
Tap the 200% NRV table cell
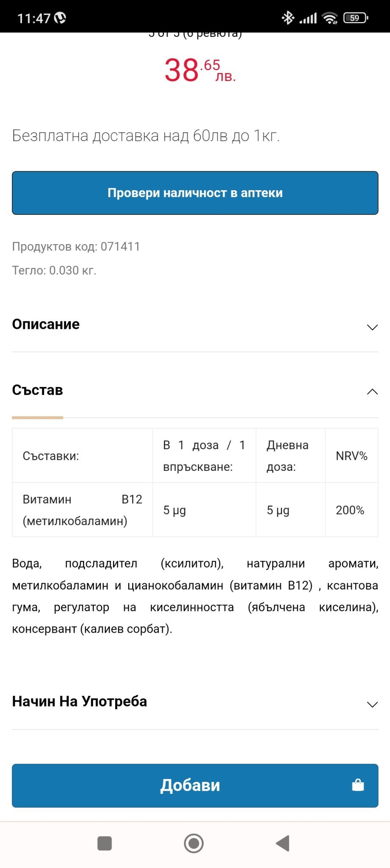click(x=350, y=510)
